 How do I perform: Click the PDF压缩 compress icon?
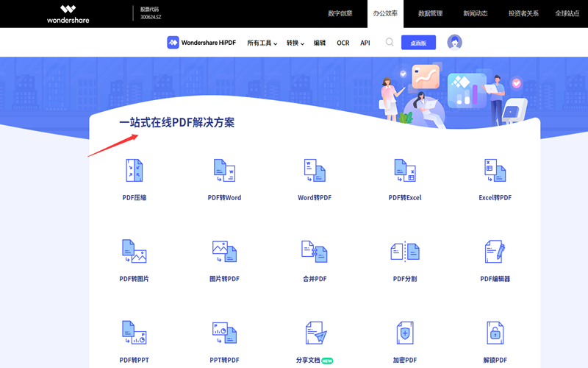pos(134,171)
